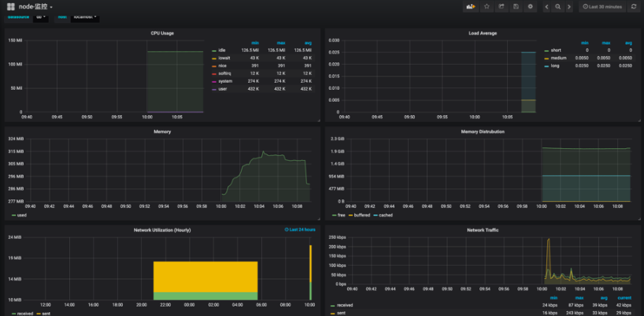Click received current value 42 kbps
Viewport: 644px width, 316px height.
(x=624, y=305)
